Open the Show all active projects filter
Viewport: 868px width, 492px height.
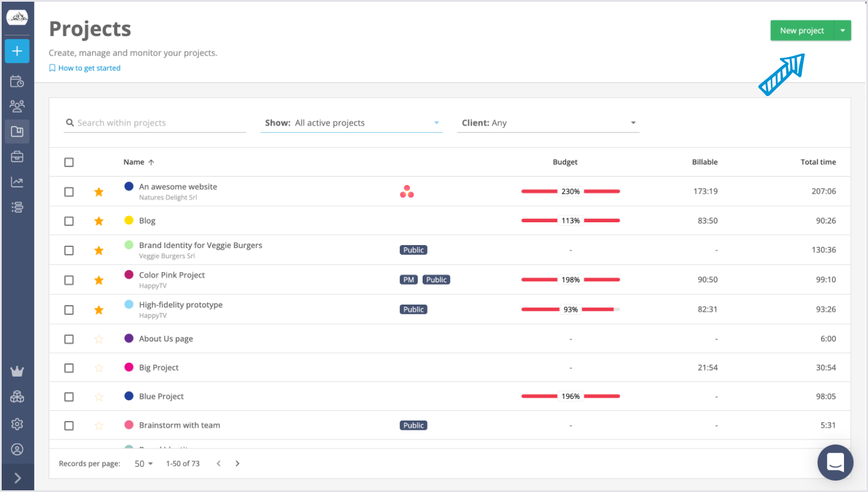[x=351, y=122]
